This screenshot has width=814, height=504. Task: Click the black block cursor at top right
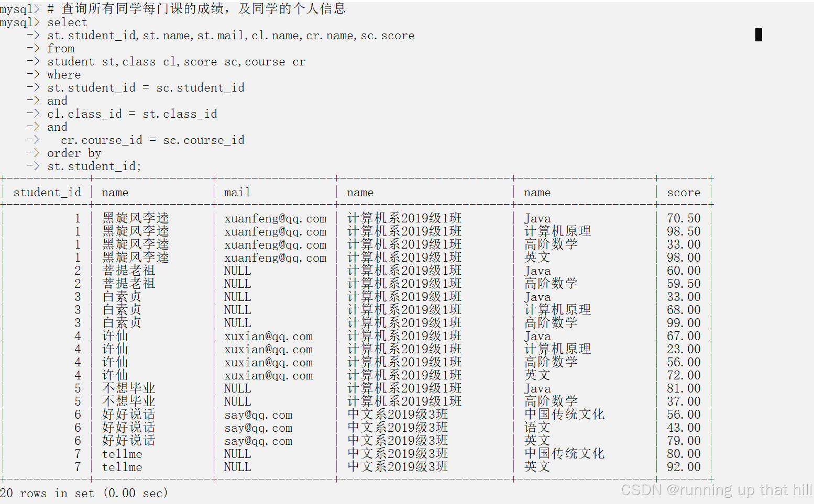(x=758, y=35)
